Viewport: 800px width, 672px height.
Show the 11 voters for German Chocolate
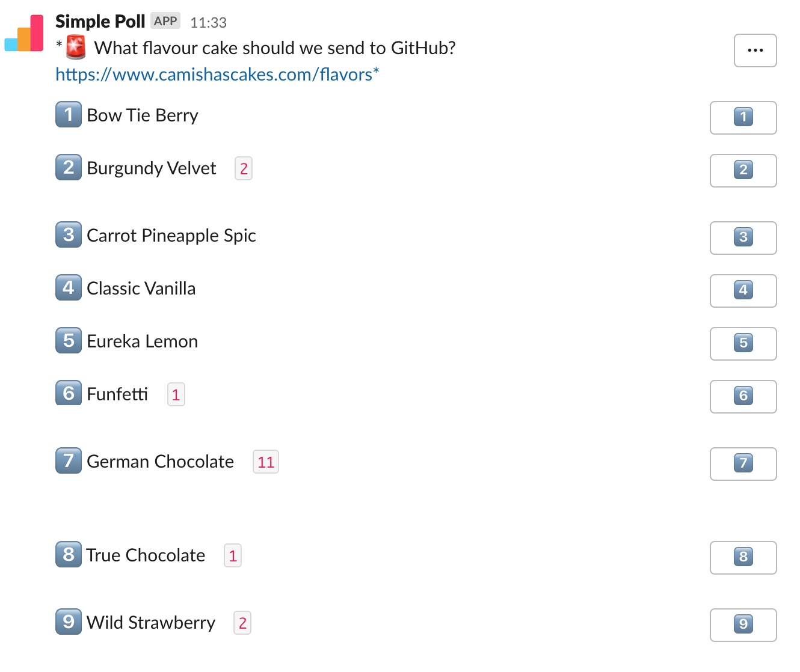coord(266,462)
